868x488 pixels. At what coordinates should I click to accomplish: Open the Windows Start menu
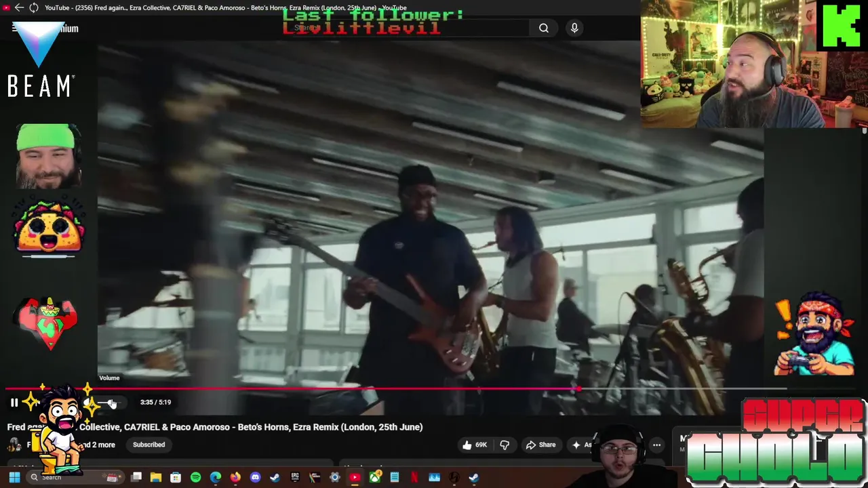[14, 477]
